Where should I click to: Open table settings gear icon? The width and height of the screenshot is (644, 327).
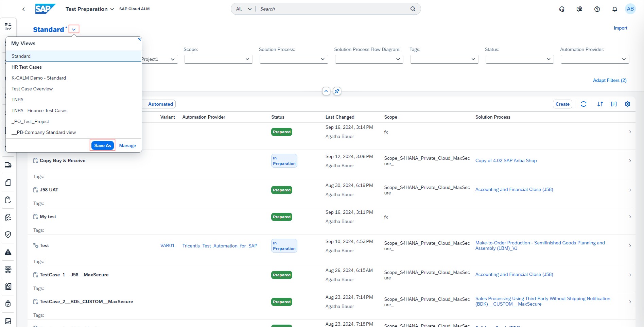[627, 104]
